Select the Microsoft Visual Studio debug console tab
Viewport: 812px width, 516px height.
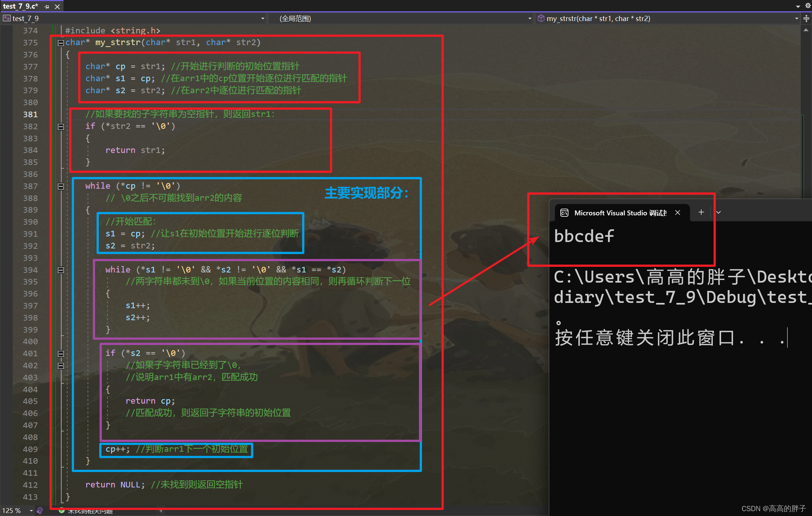point(620,213)
